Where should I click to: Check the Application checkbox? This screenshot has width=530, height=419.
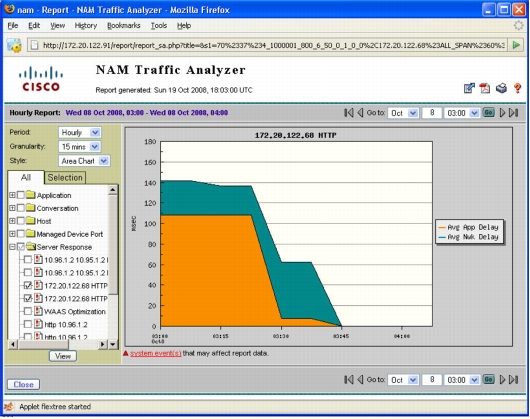[x=21, y=195]
